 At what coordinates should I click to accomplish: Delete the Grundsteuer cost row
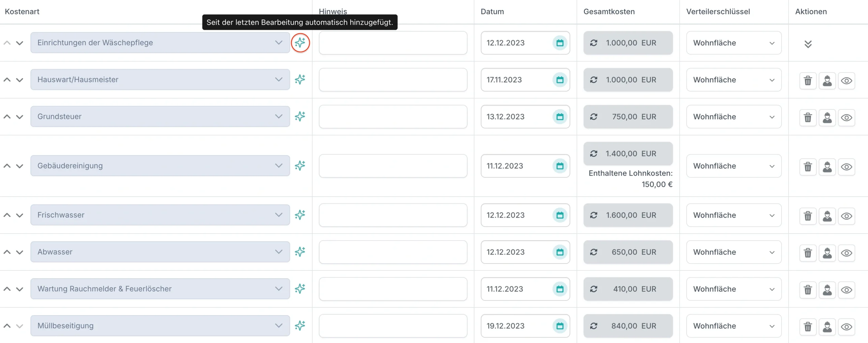[x=808, y=118]
